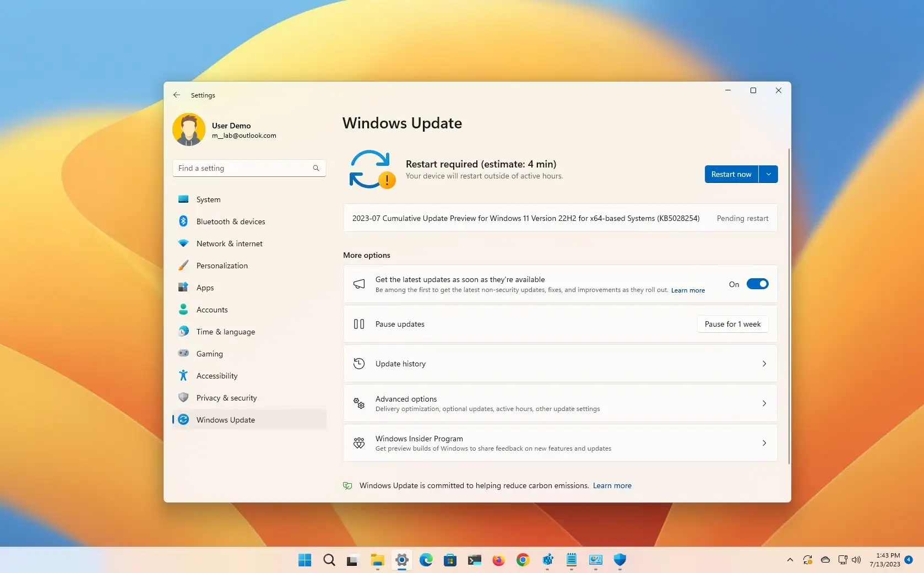Open Learn more link about carbon emissions
The width and height of the screenshot is (924, 573).
[612, 485]
